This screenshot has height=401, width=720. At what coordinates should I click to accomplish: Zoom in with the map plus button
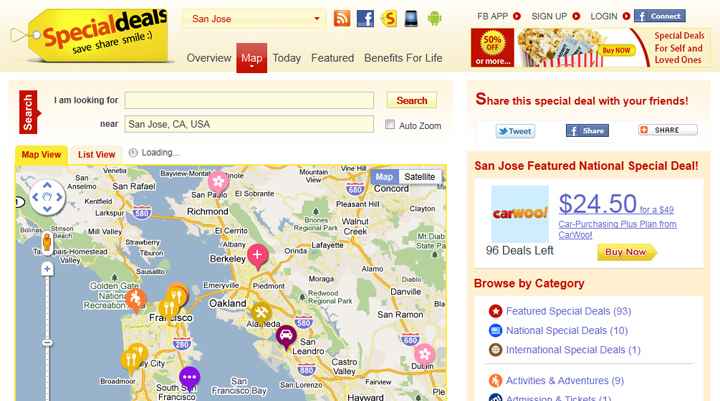(x=47, y=269)
